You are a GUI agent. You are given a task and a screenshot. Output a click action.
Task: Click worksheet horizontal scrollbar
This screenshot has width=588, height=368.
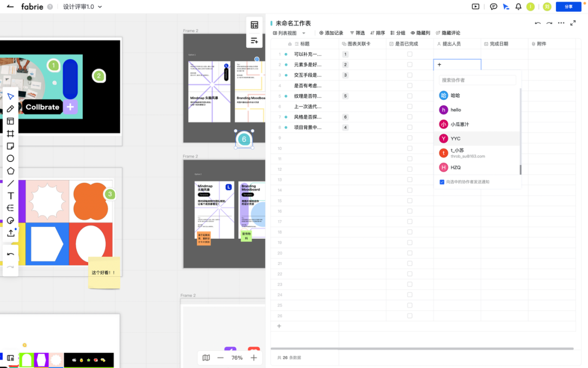click(x=422, y=349)
